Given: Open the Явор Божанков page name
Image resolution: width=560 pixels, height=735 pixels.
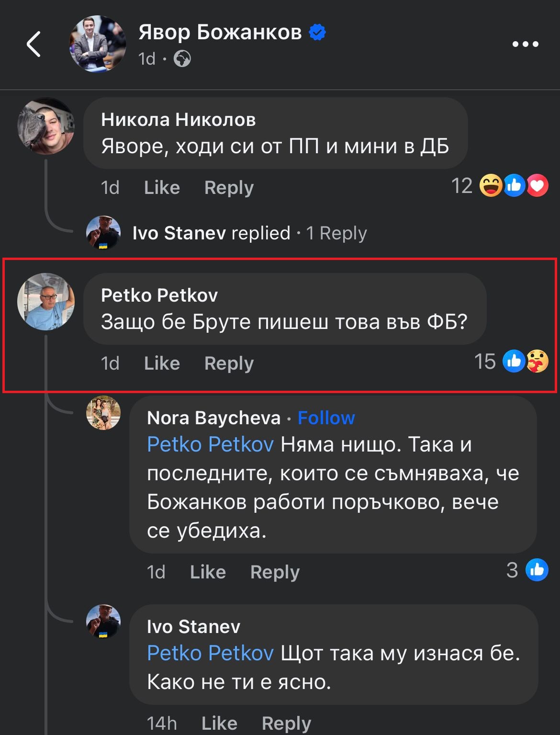Looking at the screenshot, I should 220,33.
